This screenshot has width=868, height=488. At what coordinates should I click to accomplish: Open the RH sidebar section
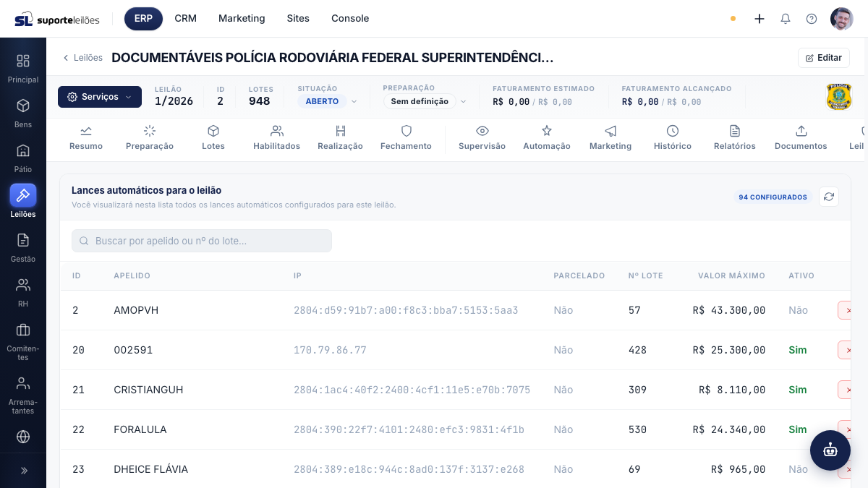[23, 293]
